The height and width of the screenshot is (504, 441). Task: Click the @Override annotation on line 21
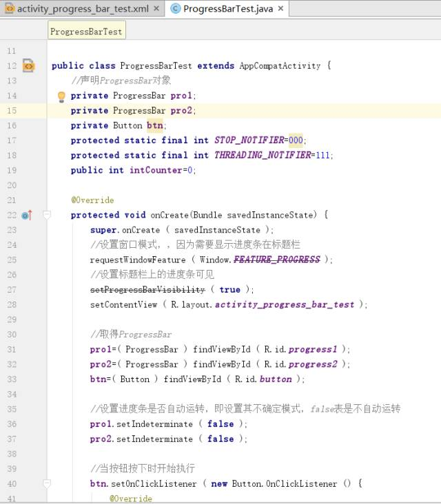coord(92,200)
